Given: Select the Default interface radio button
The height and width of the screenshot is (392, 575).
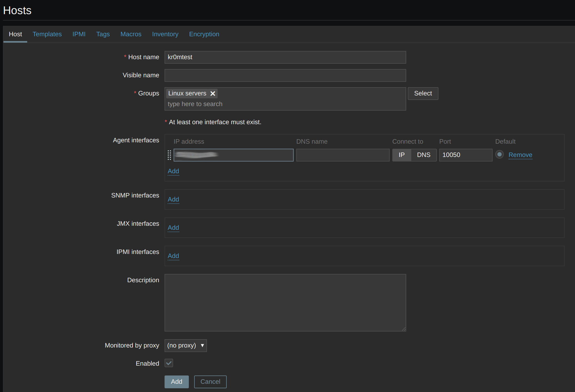Looking at the screenshot, I should 499,155.
